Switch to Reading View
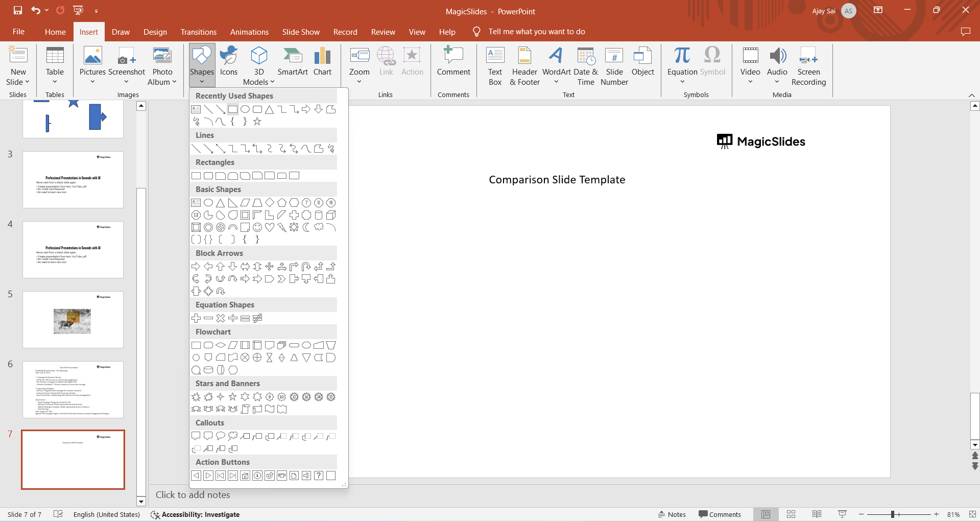This screenshot has height=522, width=980. [x=817, y=514]
